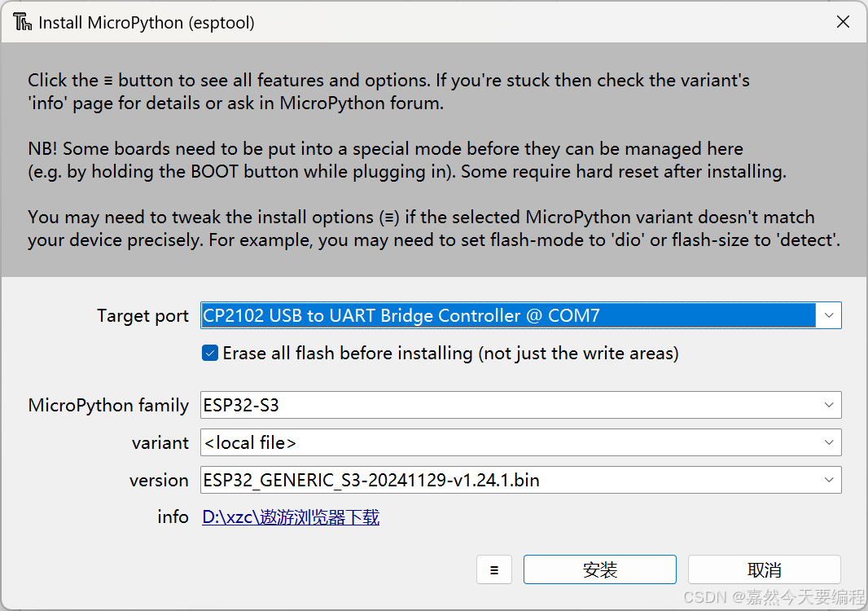The height and width of the screenshot is (611, 868).
Task: Click the Target port dropdown chevron
Action: pos(829,315)
